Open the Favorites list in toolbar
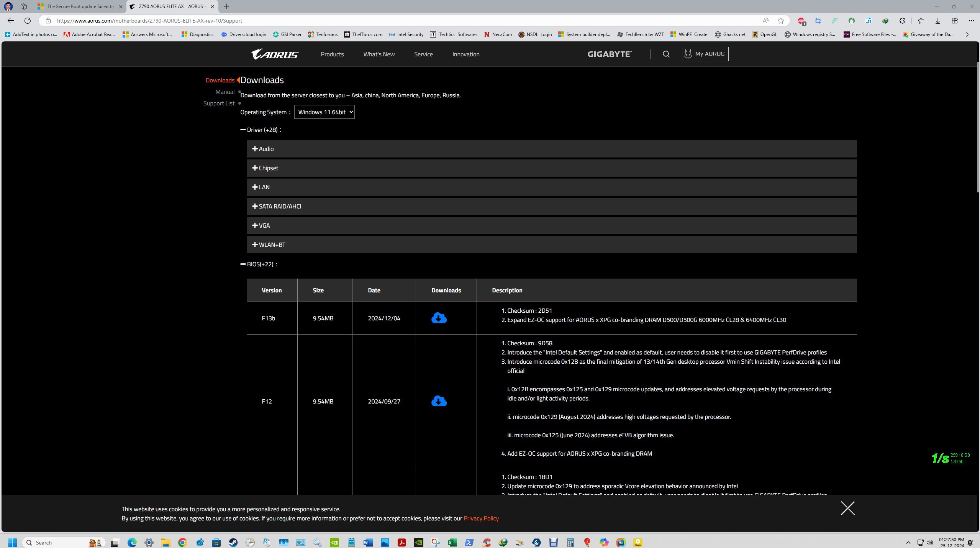This screenshot has width=980, height=548. tap(921, 21)
